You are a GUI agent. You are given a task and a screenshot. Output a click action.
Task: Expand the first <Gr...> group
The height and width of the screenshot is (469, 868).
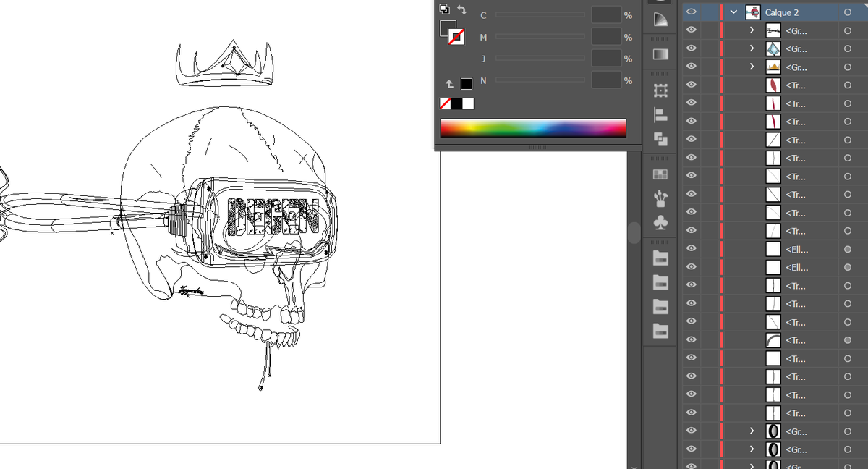[752, 30]
